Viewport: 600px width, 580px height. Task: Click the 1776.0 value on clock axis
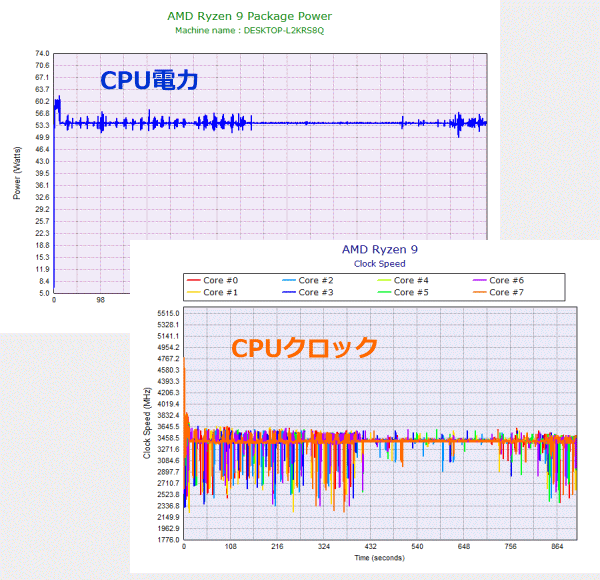[x=168, y=540]
